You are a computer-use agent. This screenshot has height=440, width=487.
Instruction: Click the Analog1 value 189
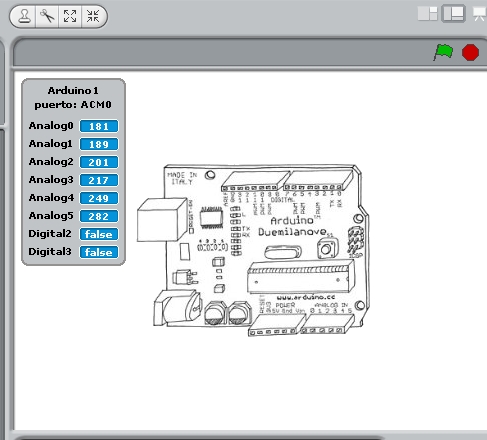[x=99, y=144]
